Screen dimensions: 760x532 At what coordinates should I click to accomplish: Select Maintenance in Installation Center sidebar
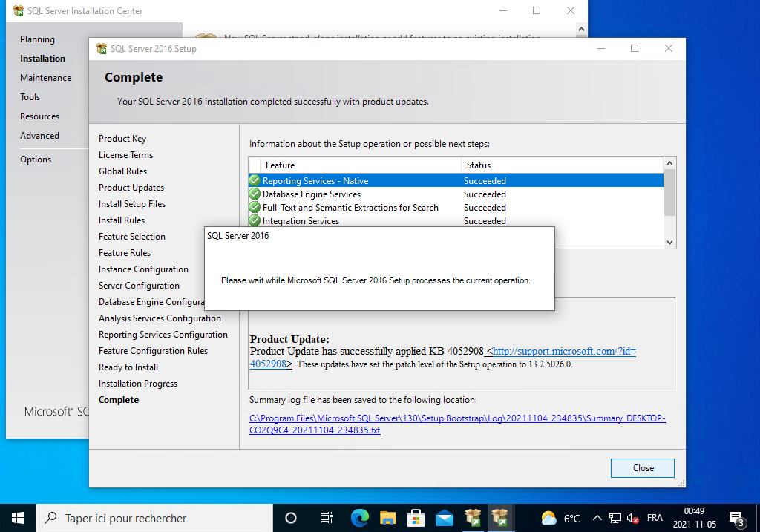pos(46,78)
